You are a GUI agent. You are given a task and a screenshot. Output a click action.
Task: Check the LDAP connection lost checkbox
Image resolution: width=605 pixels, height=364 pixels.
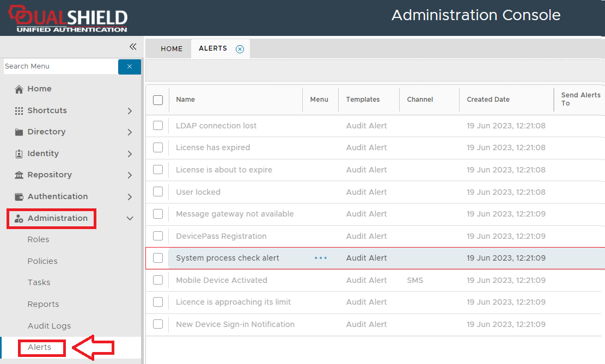158,126
